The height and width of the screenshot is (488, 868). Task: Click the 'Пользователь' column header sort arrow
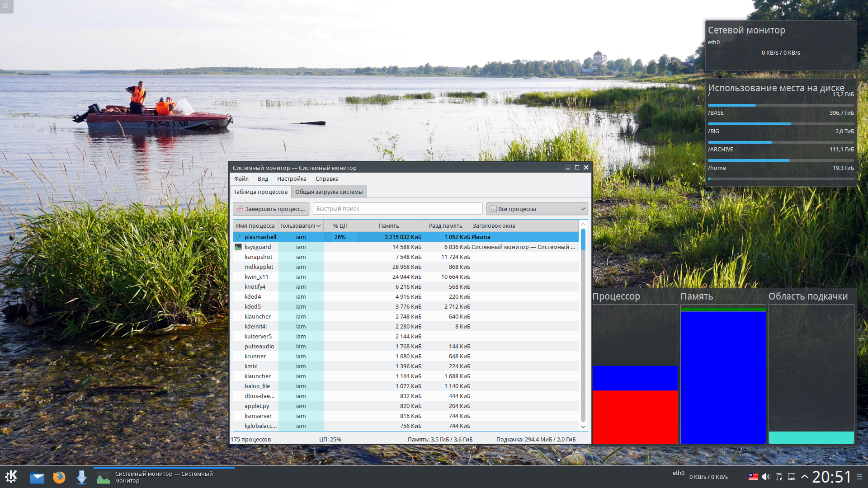pos(319,225)
